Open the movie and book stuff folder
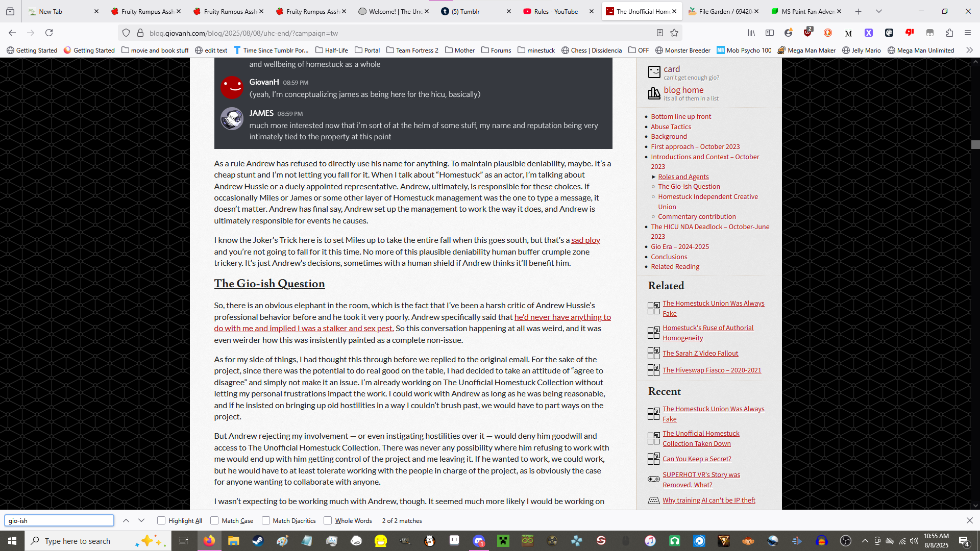Image resolution: width=980 pixels, height=551 pixels. pos(155,50)
